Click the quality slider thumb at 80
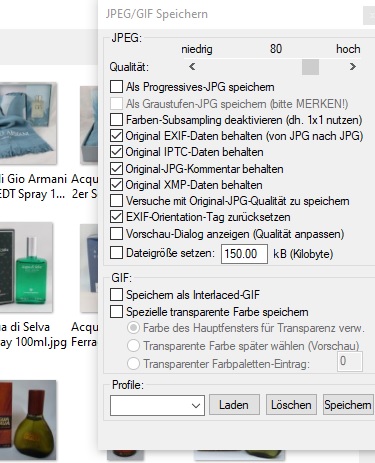Screen dimensions: 375x463 pyautogui.click(x=310, y=67)
